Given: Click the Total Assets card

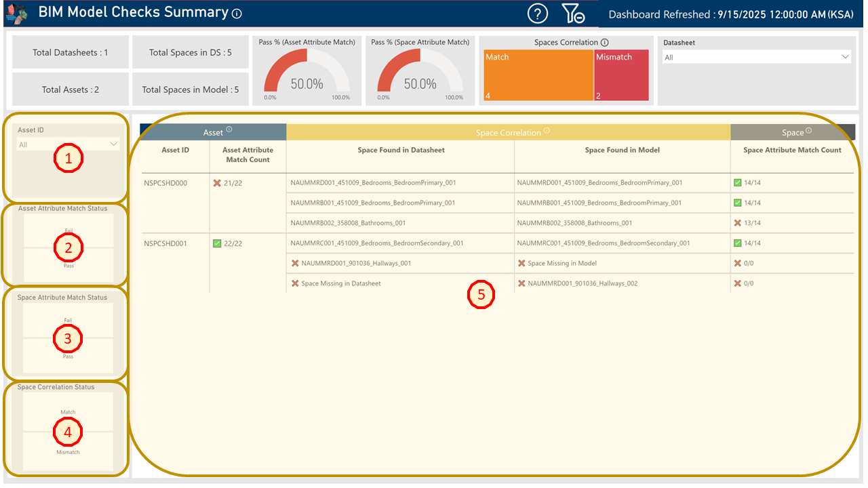Looking at the screenshot, I should pyautogui.click(x=71, y=89).
